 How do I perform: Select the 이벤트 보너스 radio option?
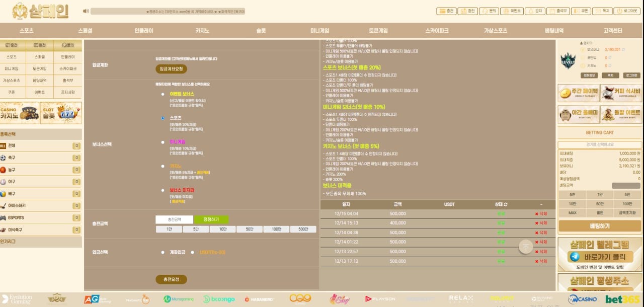point(163,94)
